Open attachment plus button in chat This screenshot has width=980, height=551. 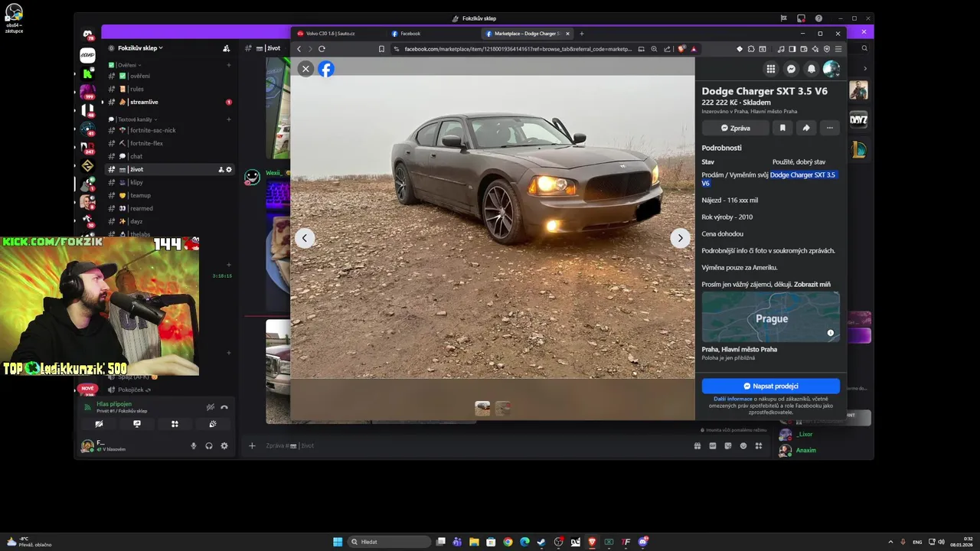[x=252, y=445]
